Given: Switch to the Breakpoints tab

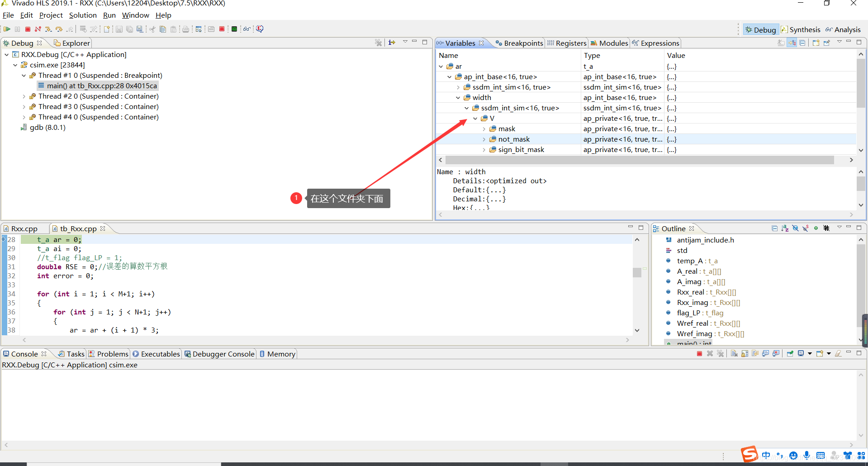Looking at the screenshot, I should 519,43.
